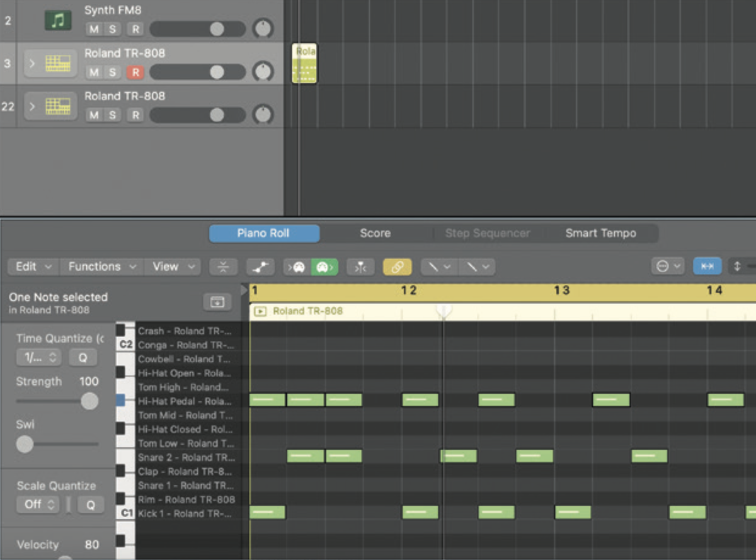
Task: Select the velocity tool icon
Action: pyautogui.click(x=260, y=266)
